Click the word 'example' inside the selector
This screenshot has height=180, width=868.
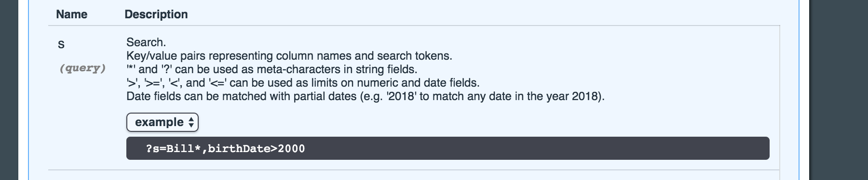pyautogui.click(x=159, y=122)
